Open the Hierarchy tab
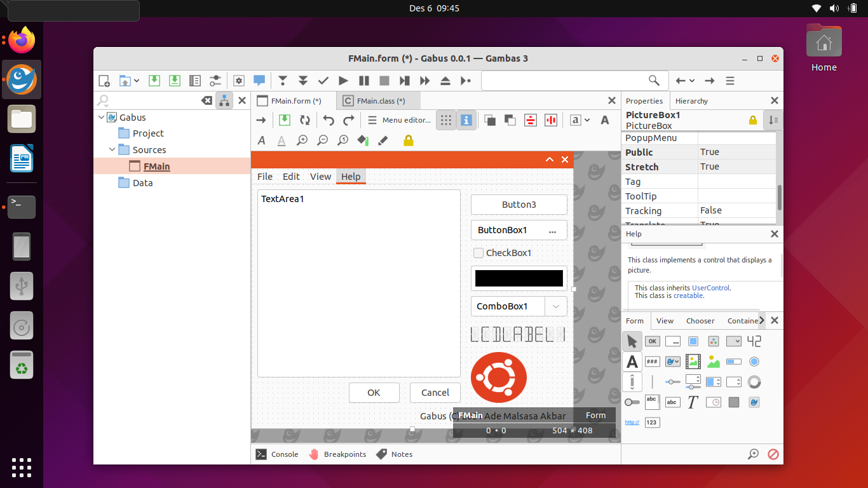 coord(691,101)
